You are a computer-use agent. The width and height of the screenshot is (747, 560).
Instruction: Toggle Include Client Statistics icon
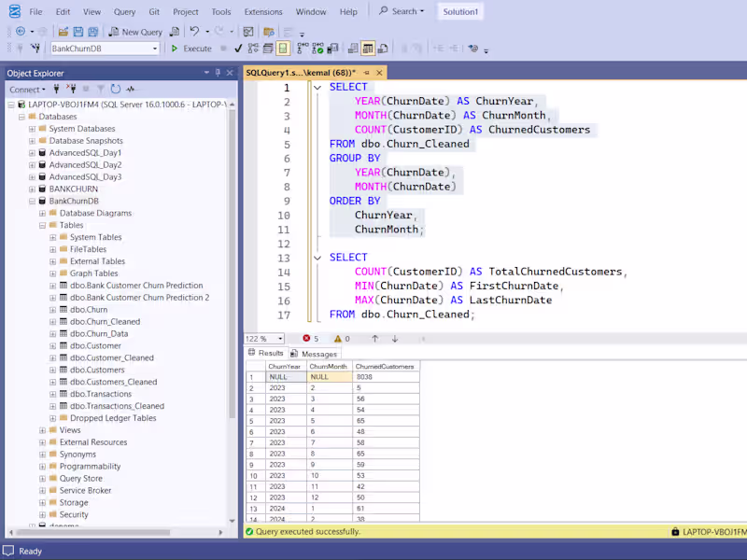click(x=332, y=49)
